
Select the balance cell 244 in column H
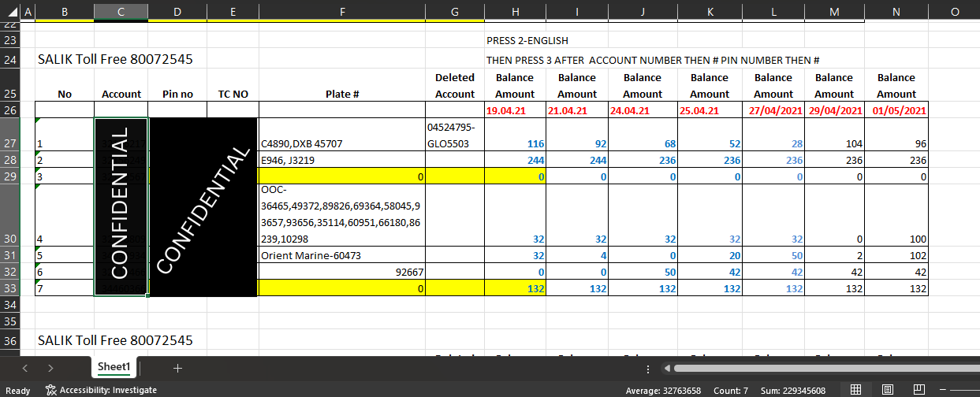click(514, 160)
